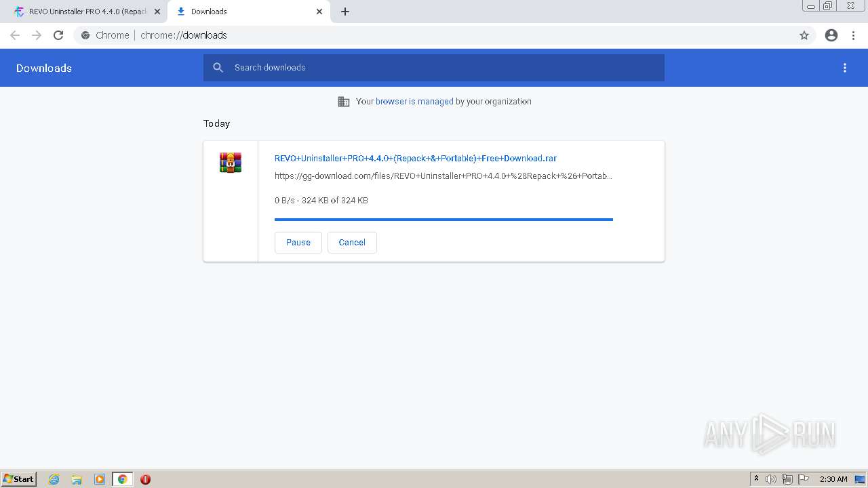Click the '0 B/s - 324 KB of 324 KB' status
This screenshot has height=488, width=868.
pos(321,201)
